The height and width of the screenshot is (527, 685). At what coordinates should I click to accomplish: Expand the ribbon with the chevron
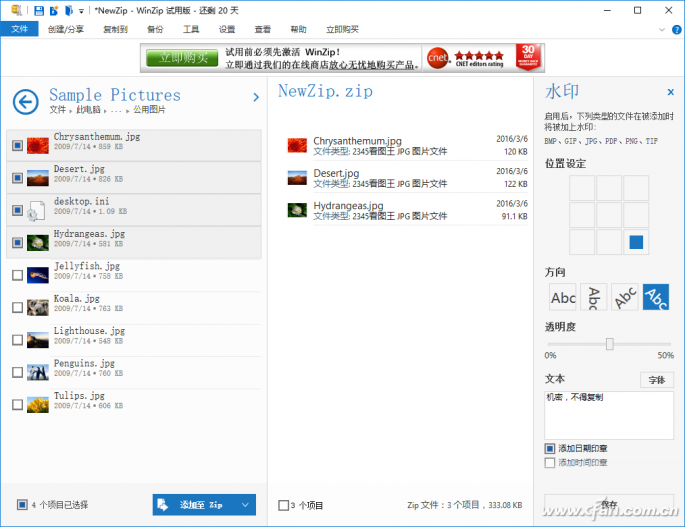click(662, 30)
